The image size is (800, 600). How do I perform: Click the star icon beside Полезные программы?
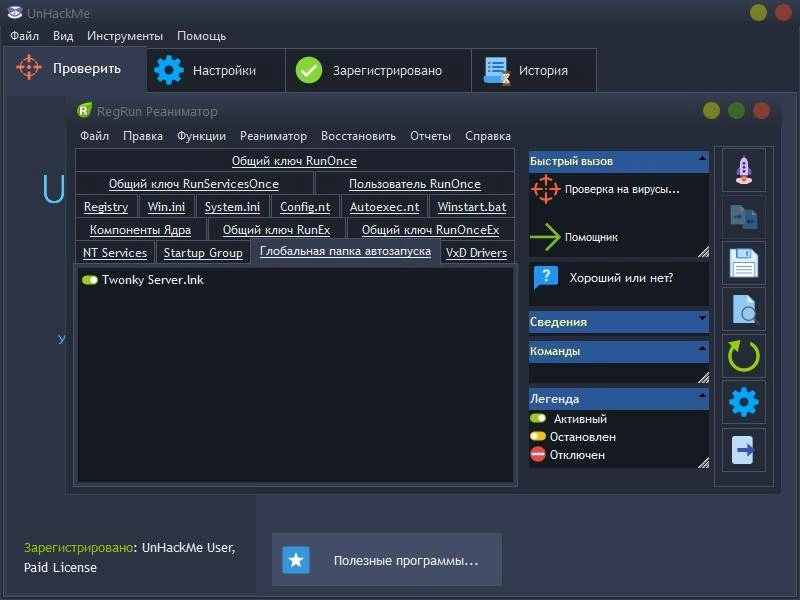296,560
